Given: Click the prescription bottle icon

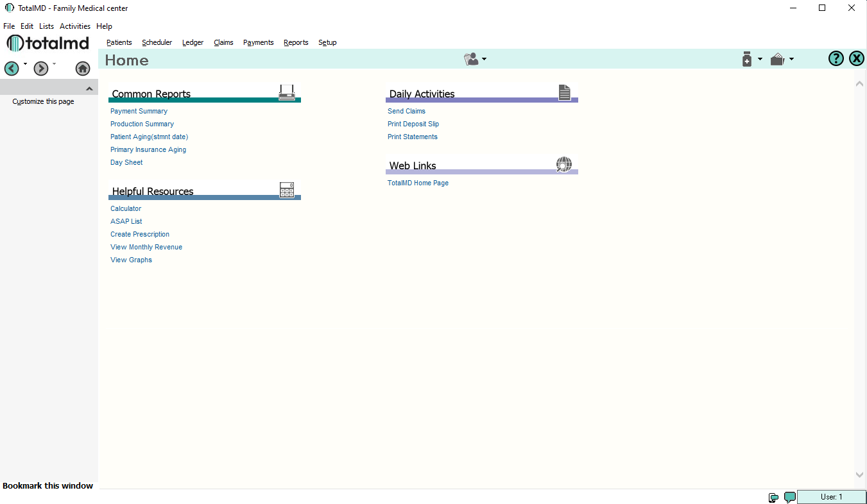Looking at the screenshot, I should point(747,59).
